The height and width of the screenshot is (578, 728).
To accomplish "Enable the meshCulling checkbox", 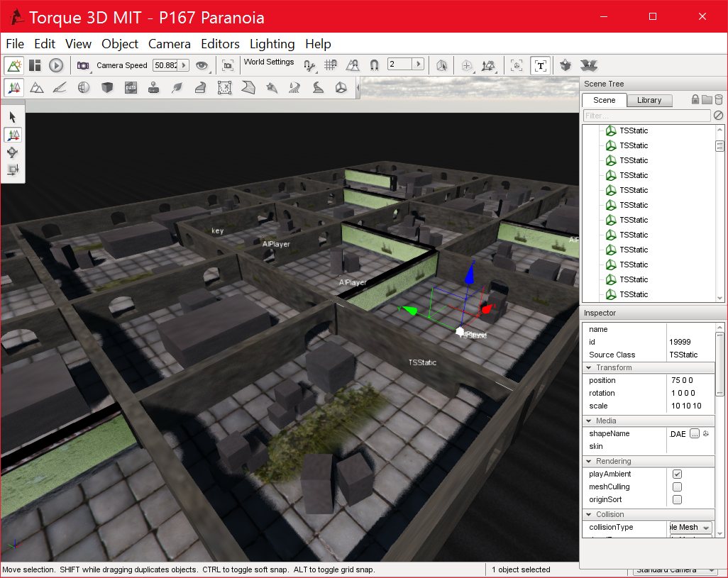I will [x=677, y=487].
